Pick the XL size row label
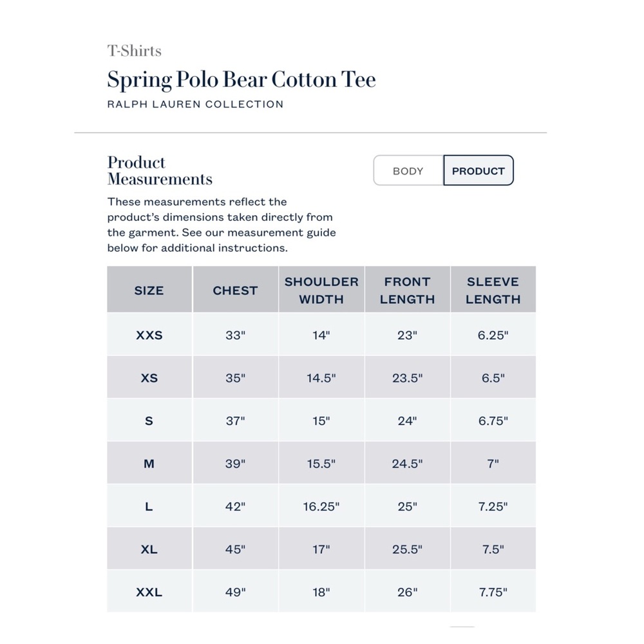This screenshot has height=644, width=644. click(x=149, y=549)
